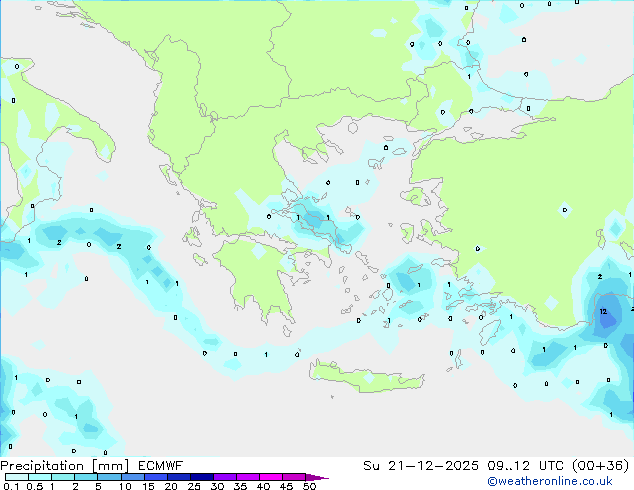634x490 pixels.
Task: Click the '12' precipitation value on the map
Action: coord(603,311)
